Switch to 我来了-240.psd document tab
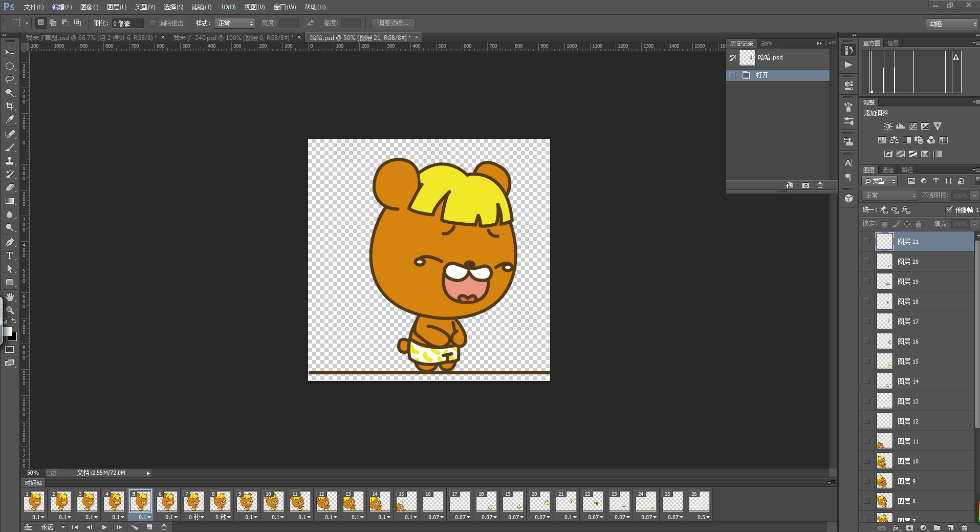The width and height of the screenshot is (980, 532). click(x=233, y=37)
